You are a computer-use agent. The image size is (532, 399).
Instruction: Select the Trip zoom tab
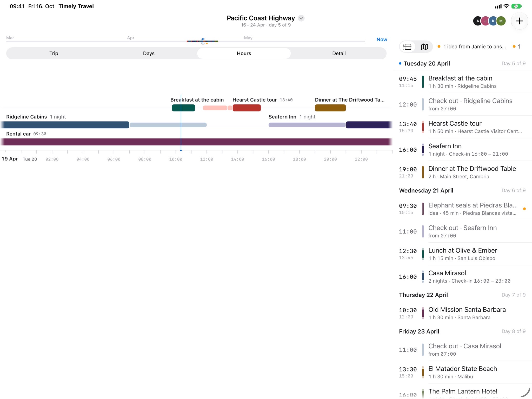click(54, 53)
